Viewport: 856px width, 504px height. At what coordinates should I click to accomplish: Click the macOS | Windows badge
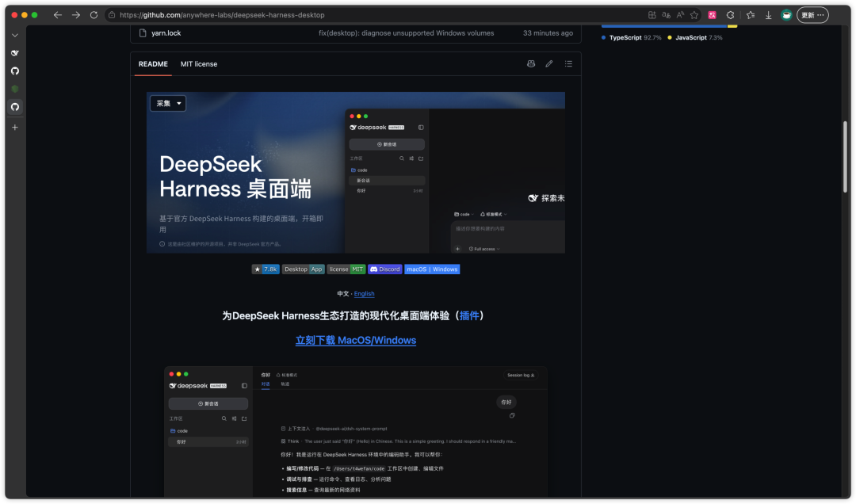tap(432, 269)
